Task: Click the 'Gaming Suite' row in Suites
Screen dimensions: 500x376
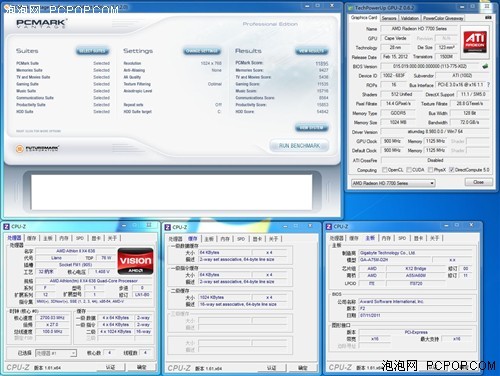Action: [63, 84]
